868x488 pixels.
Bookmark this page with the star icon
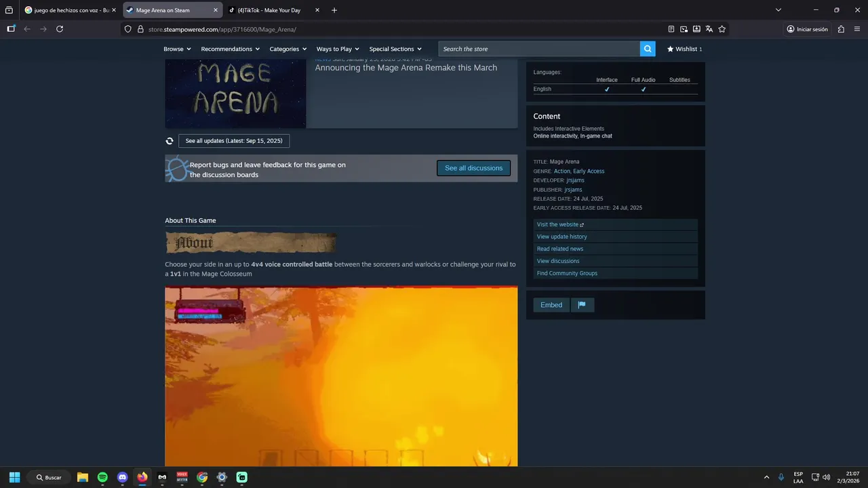[x=722, y=29]
